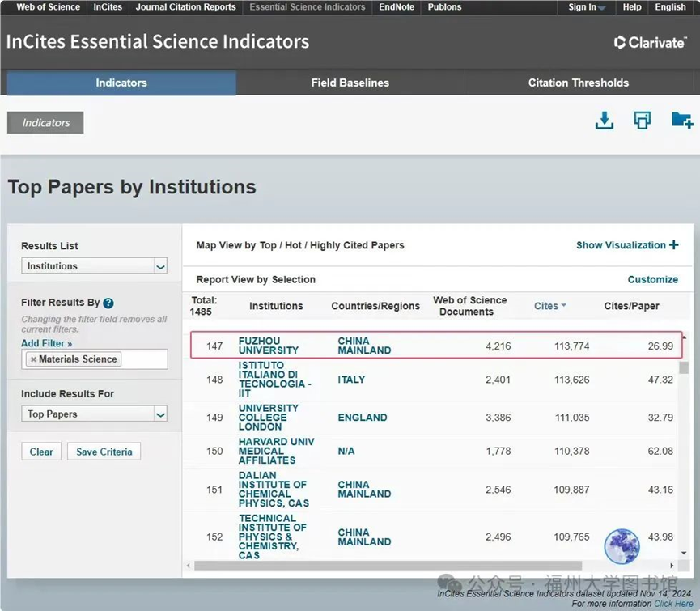Viewport: 700px width, 611px height.
Task: Click the horizontal scrollbar under the table
Action: coord(388,566)
